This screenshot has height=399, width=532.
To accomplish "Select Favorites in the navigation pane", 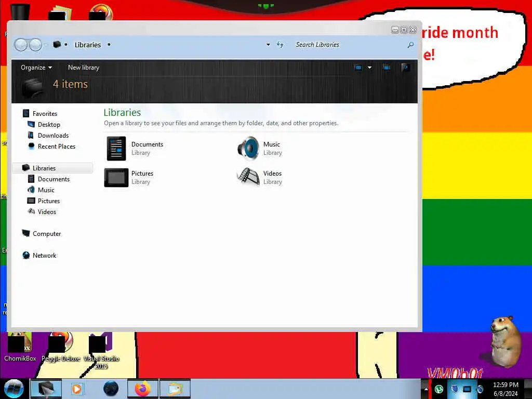I will pyautogui.click(x=45, y=114).
